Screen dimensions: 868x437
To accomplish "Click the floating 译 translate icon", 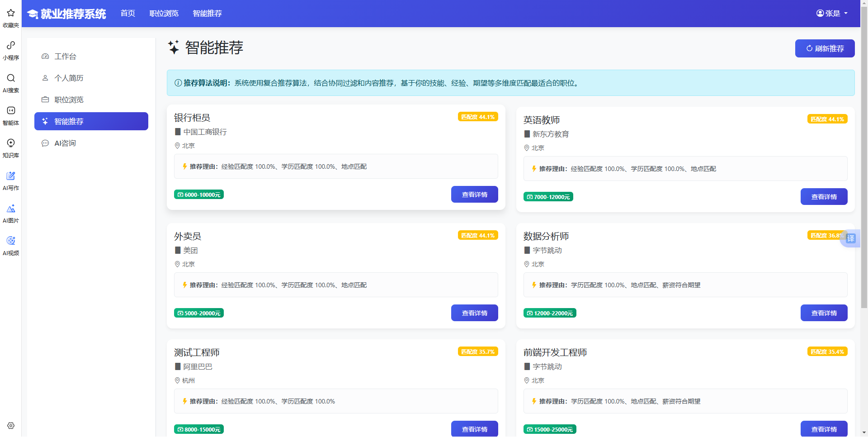I will coord(850,239).
